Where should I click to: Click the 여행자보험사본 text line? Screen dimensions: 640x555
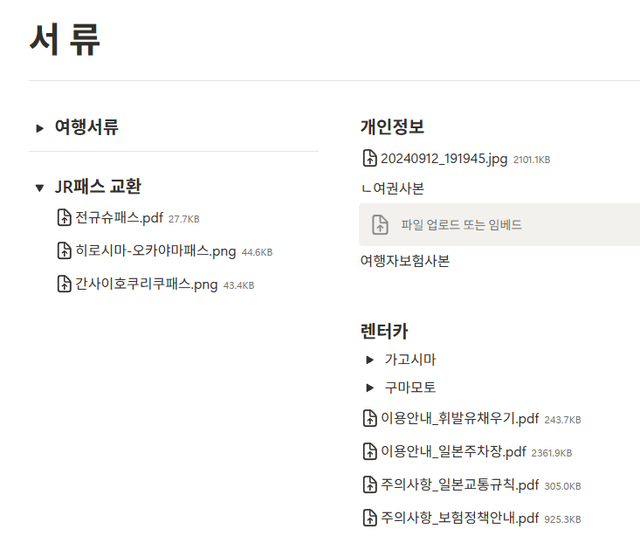tap(404, 261)
